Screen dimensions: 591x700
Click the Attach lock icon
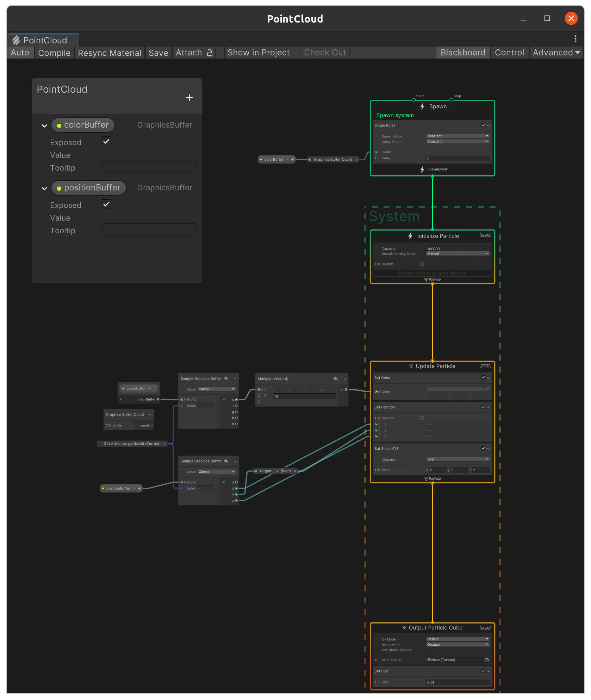click(x=210, y=53)
